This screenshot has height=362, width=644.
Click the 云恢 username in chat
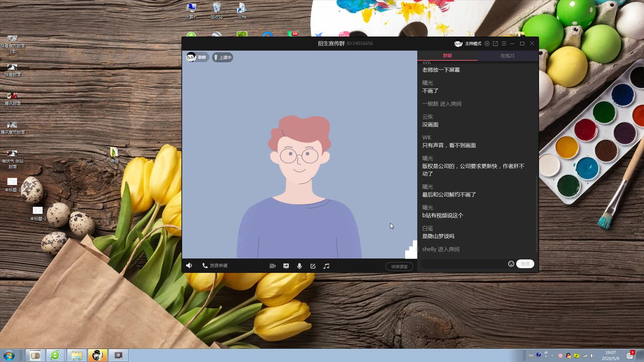(428, 117)
